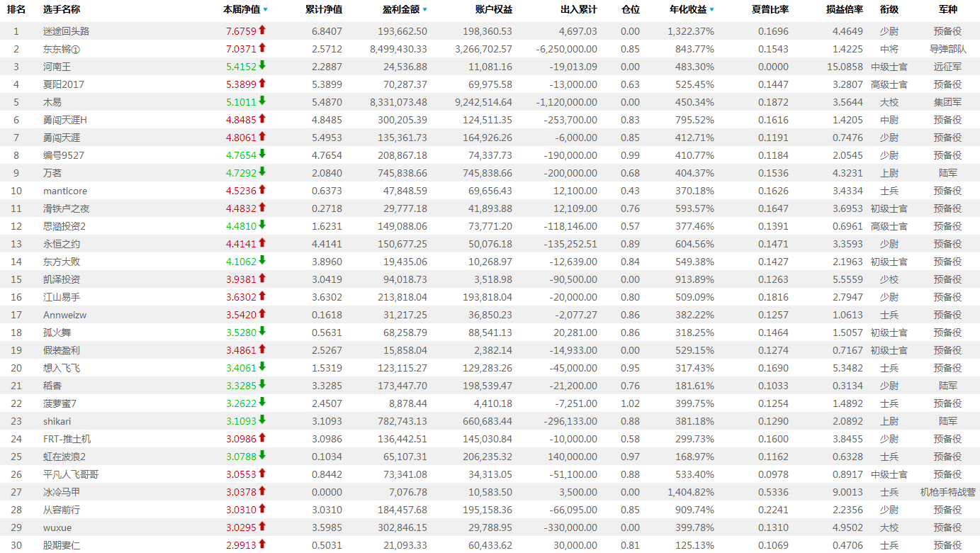Select the 远征军 branch cell
Viewport: 980px width, 553px height.
pyautogui.click(x=947, y=67)
